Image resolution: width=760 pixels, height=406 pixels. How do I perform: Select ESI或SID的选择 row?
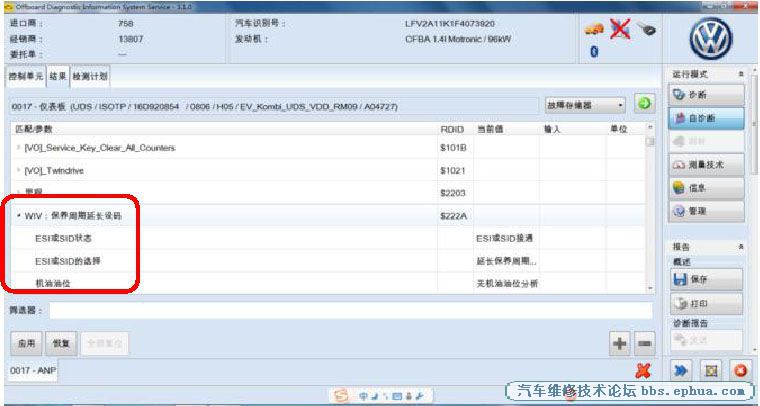coord(328,261)
